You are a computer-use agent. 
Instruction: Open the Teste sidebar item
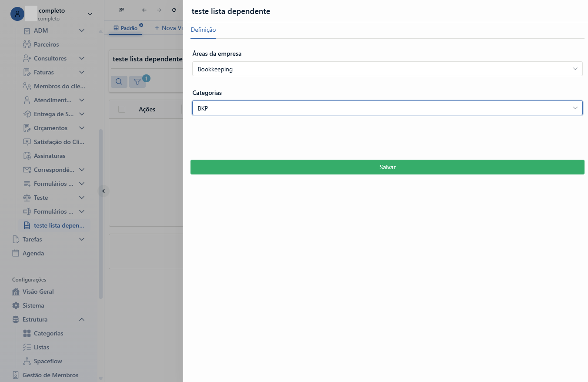pyautogui.click(x=41, y=198)
